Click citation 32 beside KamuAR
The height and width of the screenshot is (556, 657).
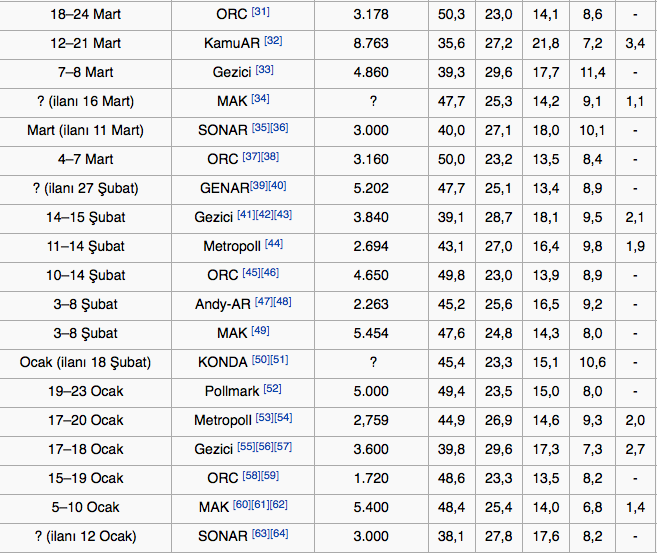click(x=273, y=41)
